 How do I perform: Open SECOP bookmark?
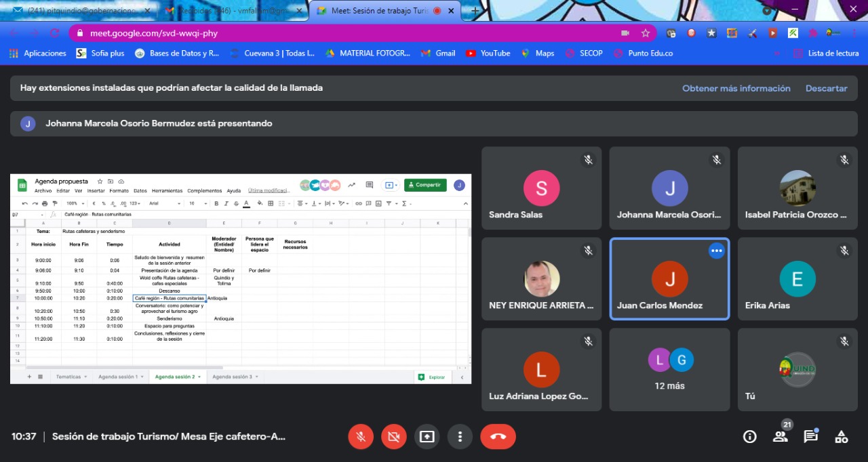pyautogui.click(x=584, y=53)
